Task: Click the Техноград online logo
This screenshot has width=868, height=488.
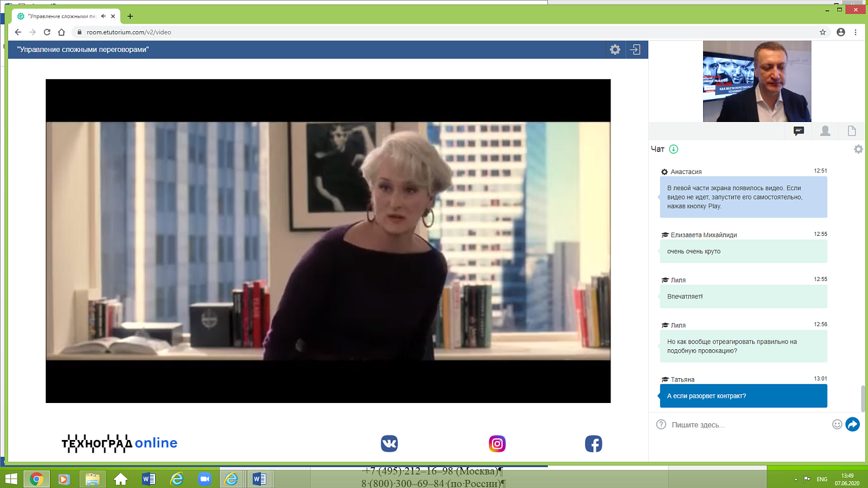Action: 120,443
